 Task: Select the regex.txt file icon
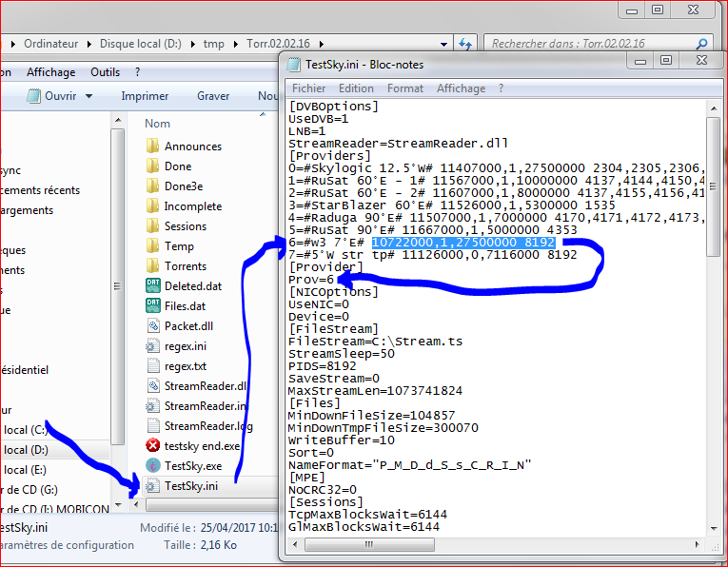(152, 365)
